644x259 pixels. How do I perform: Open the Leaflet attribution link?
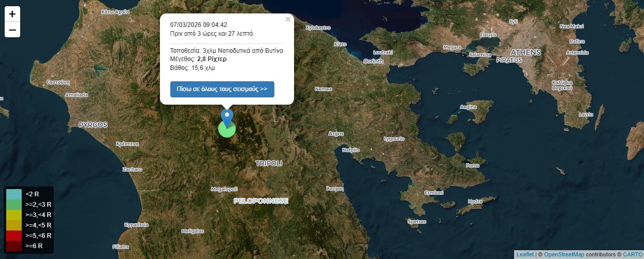[x=524, y=254]
